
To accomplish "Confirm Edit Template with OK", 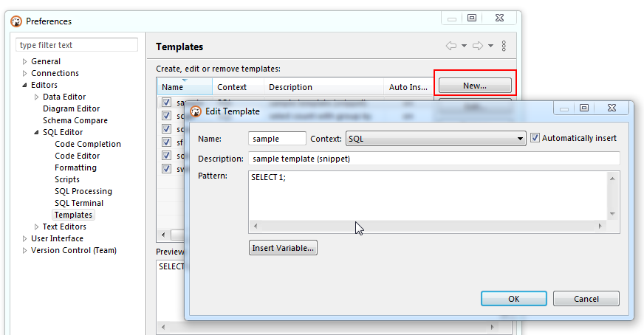I will pyautogui.click(x=514, y=298).
